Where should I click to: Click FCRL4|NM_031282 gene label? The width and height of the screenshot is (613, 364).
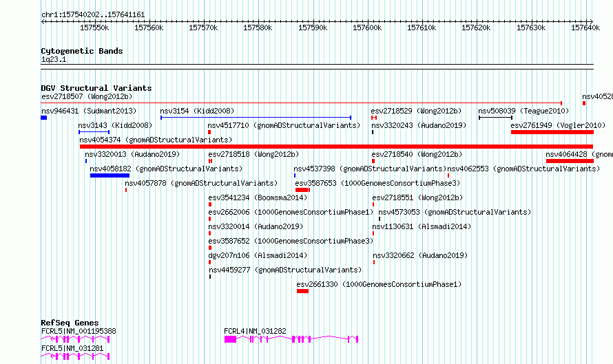[256, 331]
